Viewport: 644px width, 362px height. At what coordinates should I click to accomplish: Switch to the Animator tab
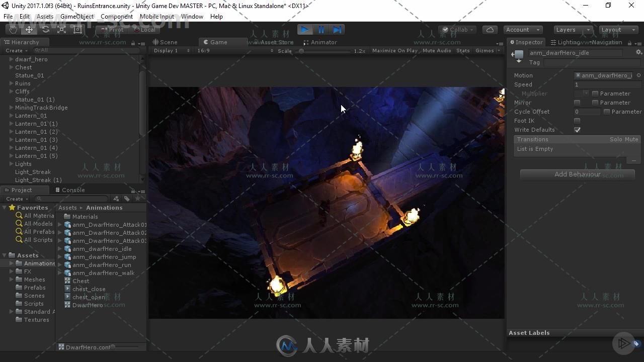(320, 42)
